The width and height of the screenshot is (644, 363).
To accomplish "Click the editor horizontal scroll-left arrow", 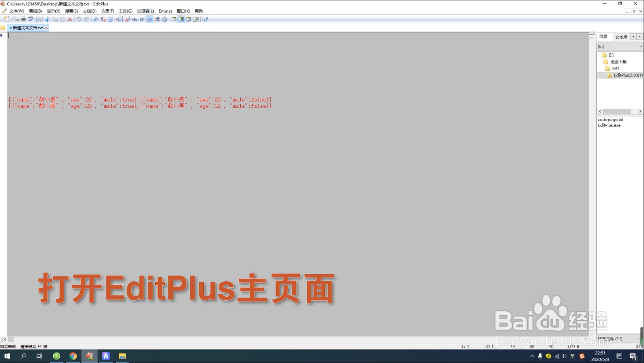I will 5,339.
